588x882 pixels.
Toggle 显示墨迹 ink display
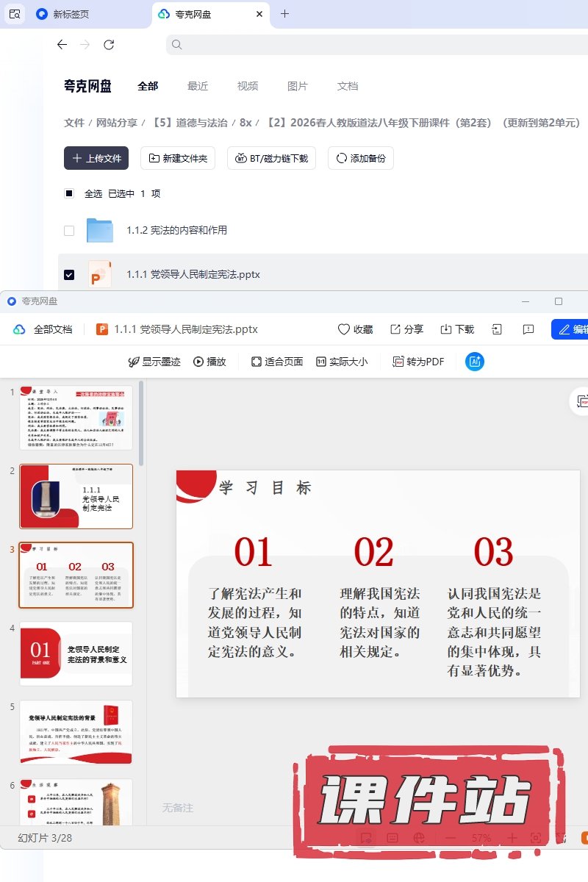(x=154, y=362)
